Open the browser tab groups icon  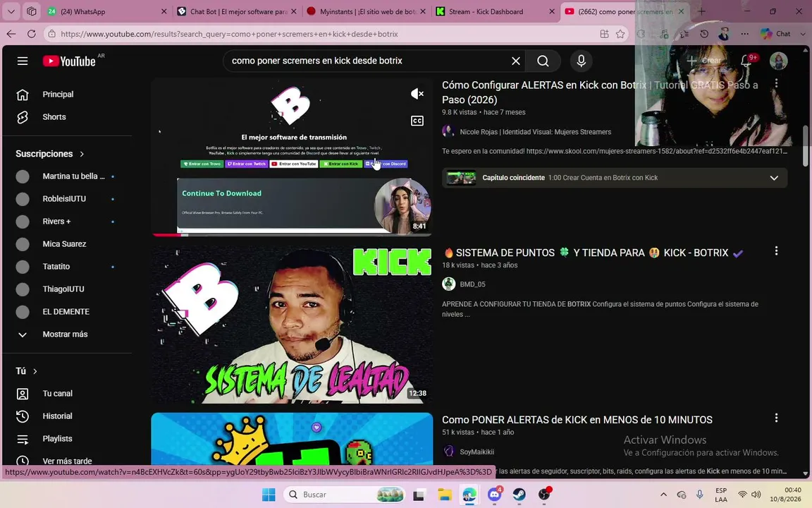tap(31, 11)
